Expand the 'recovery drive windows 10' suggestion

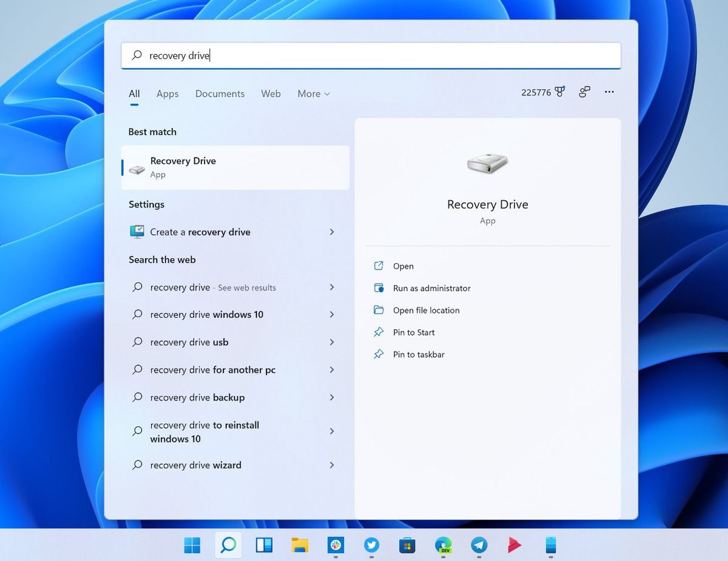click(x=332, y=315)
